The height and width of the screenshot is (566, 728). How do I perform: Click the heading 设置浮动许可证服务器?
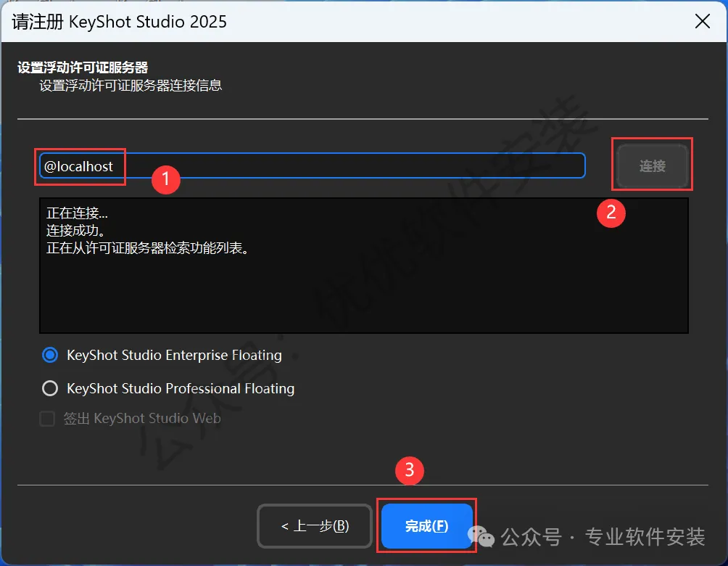click(x=83, y=67)
